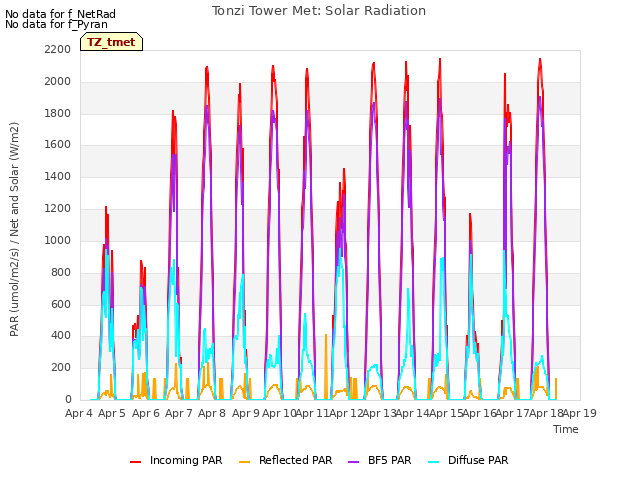Viewport: 640px width, 480px height.
Task: Click the 'No data for f_Pyran' message
Action: tap(56, 24)
